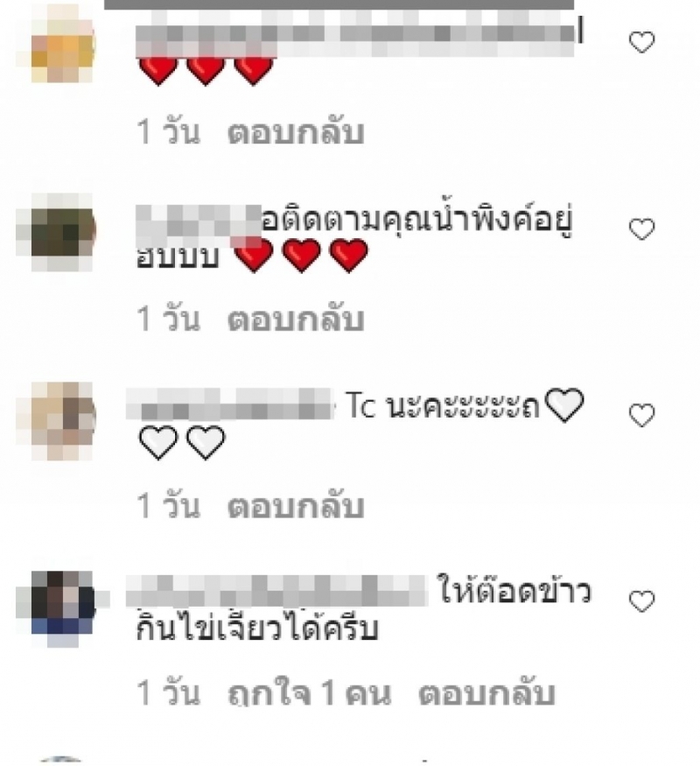The image size is (700, 766).
Task: Reply (ตอบกลับ) to the ไข่เจียว comment
Action: [486, 692]
